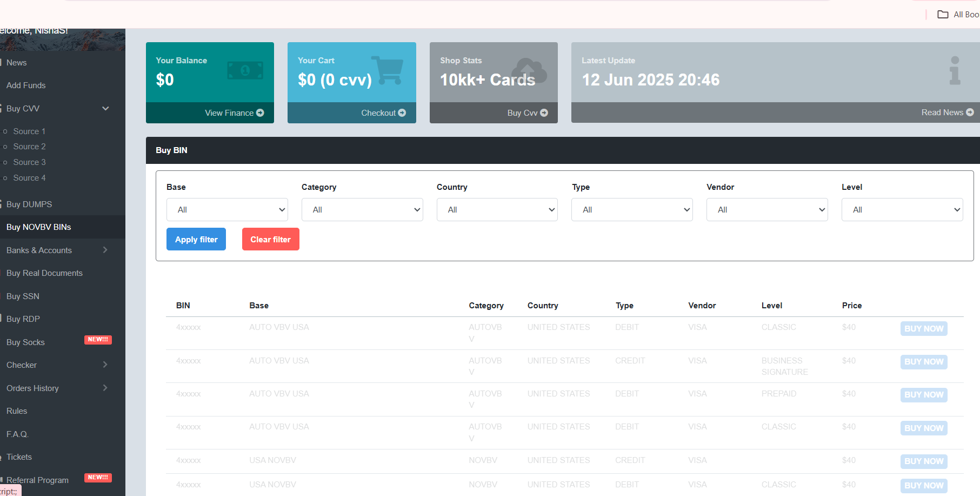Click the $0 balance amount
Screen dimensions: 980x496
165,80
